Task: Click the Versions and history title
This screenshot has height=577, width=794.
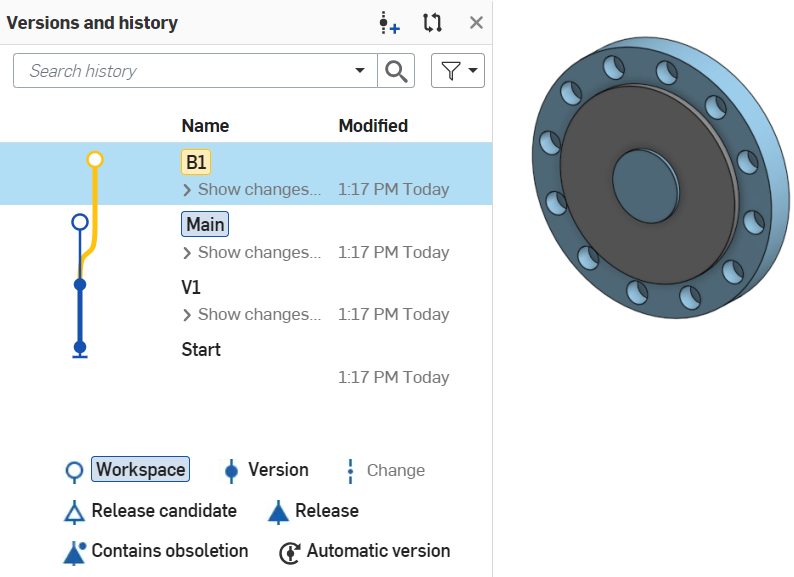Action: tap(92, 23)
